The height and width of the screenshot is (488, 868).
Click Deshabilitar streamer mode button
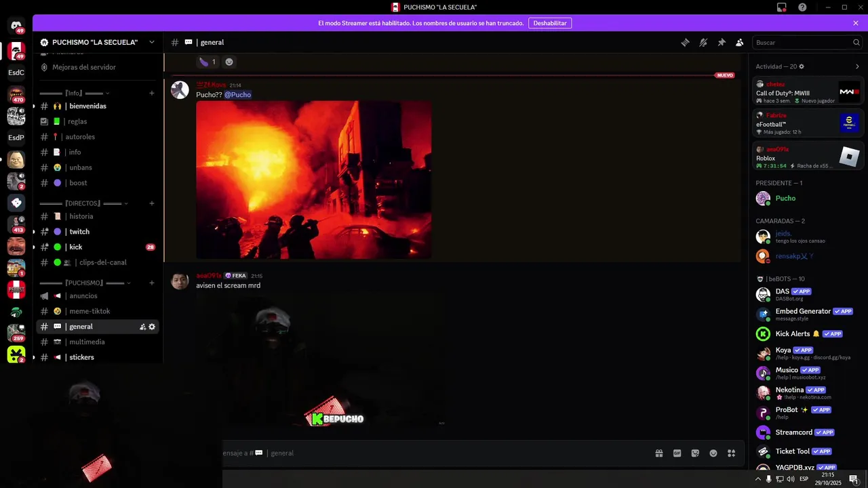click(550, 23)
